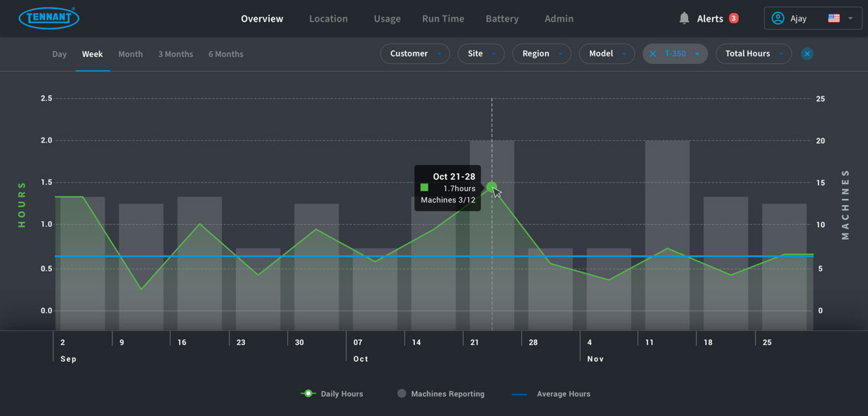Toggle the Machines Reporting legend item
The width and height of the screenshot is (868, 416).
pos(440,394)
